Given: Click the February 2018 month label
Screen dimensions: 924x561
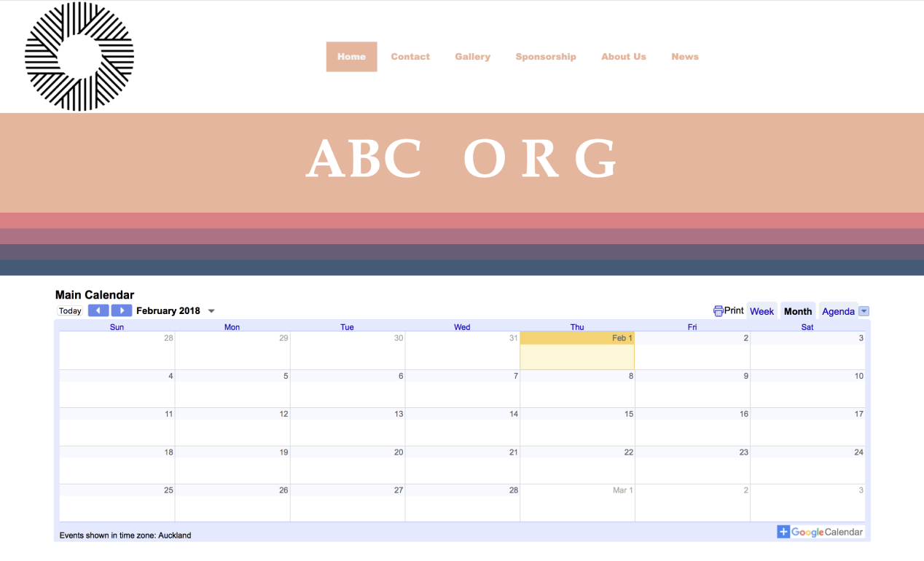Looking at the screenshot, I should click(x=168, y=310).
